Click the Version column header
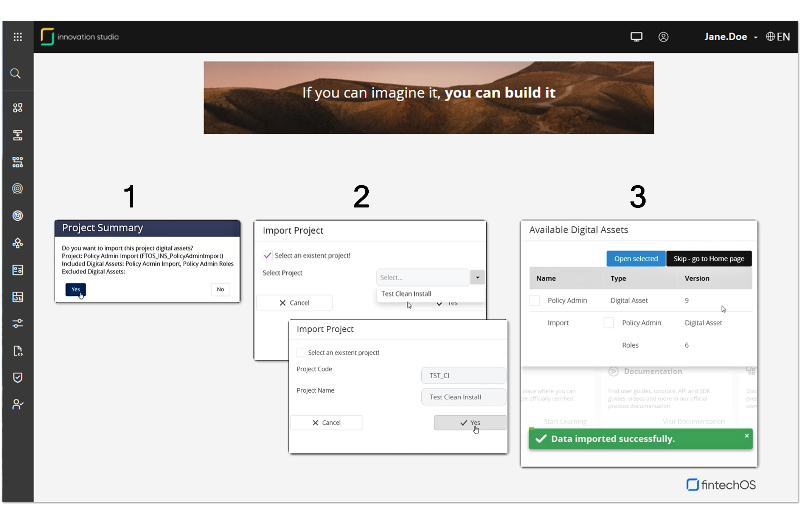 [x=697, y=279]
